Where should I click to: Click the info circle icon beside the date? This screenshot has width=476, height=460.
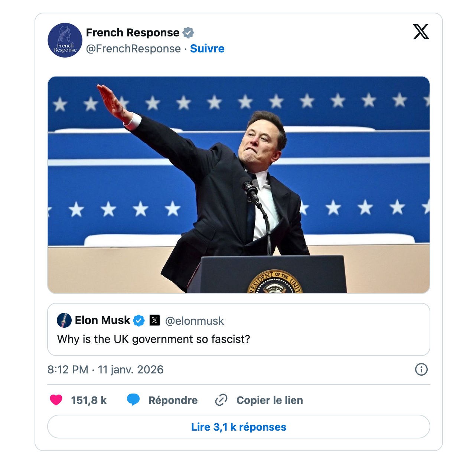(421, 369)
